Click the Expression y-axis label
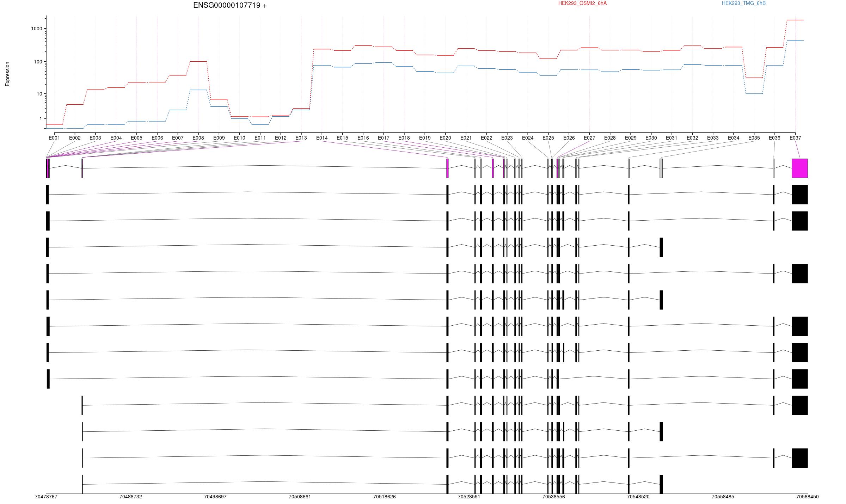This screenshot has width=846, height=504. [x=7, y=74]
